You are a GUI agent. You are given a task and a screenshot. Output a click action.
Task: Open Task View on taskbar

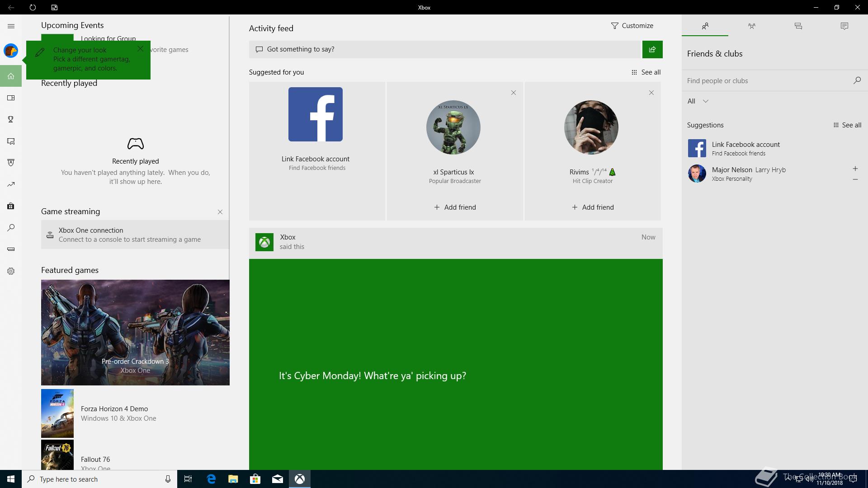pyautogui.click(x=188, y=479)
